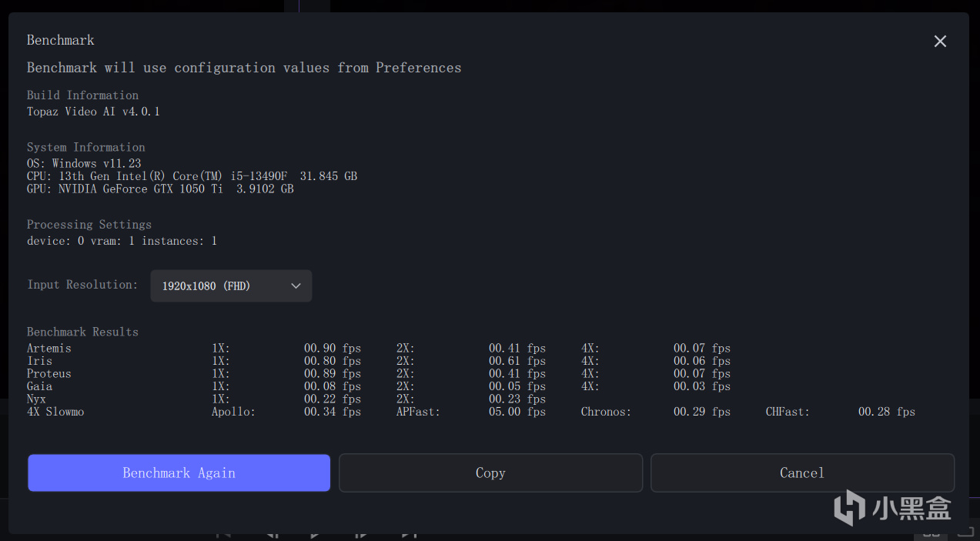This screenshot has height=541, width=980.
Task: Close the Benchmark dialog with the X
Action: pos(940,42)
